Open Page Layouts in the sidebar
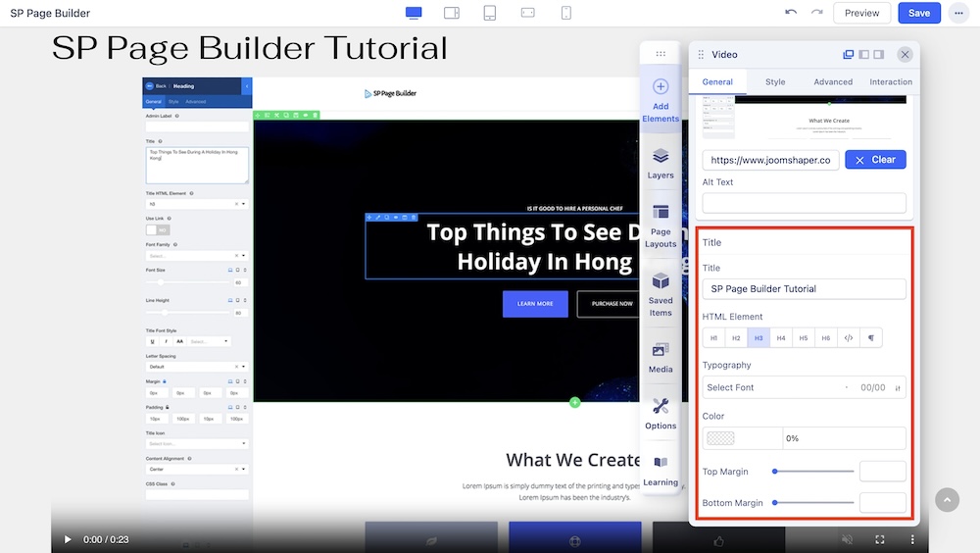Viewport: 980px width, 553px height. tap(661, 226)
